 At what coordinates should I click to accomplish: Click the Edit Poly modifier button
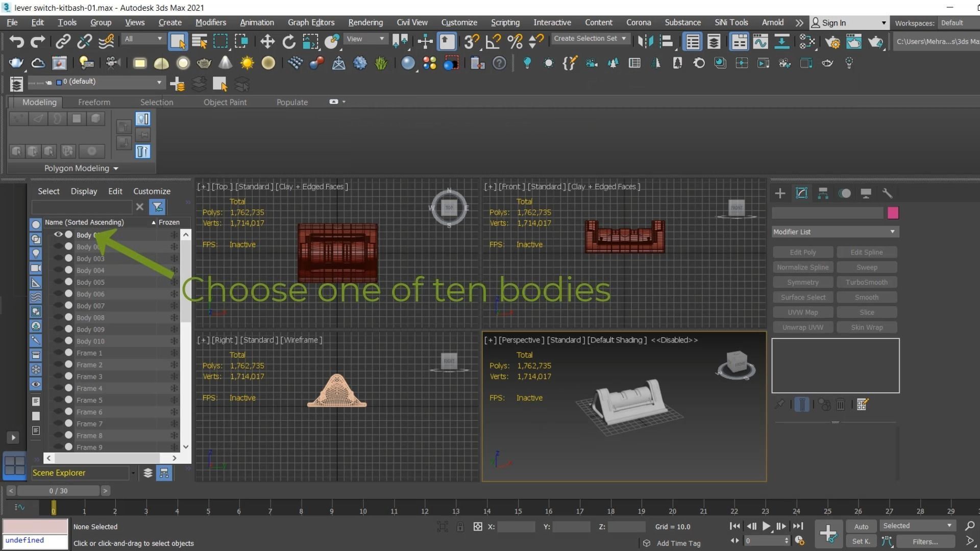(802, 252)
